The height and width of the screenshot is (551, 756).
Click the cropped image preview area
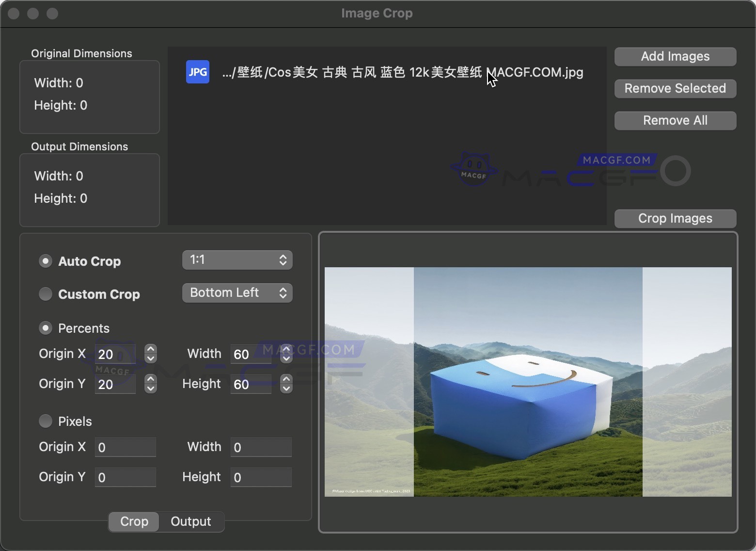528,382
